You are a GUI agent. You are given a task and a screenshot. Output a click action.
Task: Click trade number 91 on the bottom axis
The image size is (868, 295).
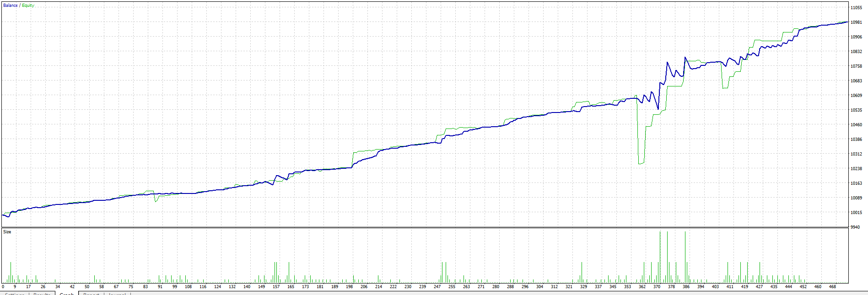[x=160, y=287]
